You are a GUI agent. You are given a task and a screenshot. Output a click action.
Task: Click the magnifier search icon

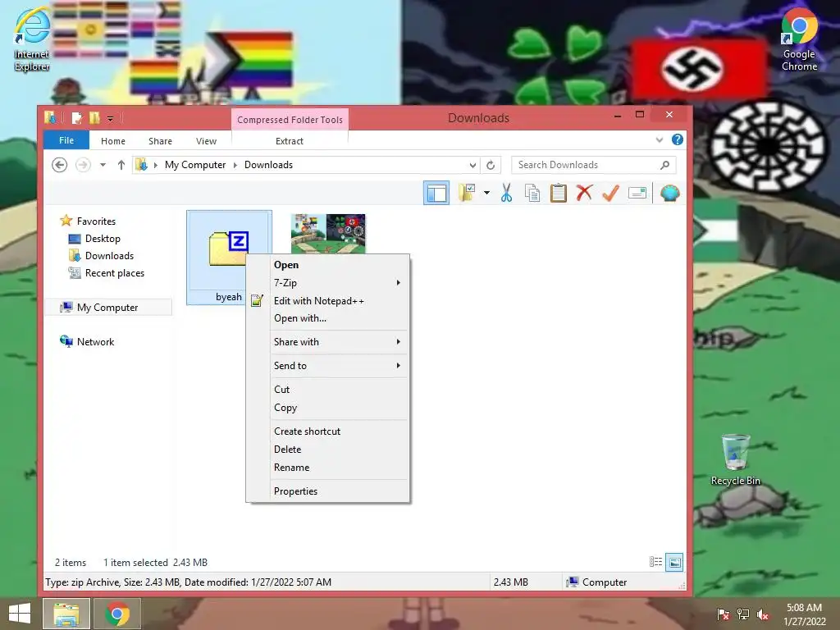coord(664,165)
